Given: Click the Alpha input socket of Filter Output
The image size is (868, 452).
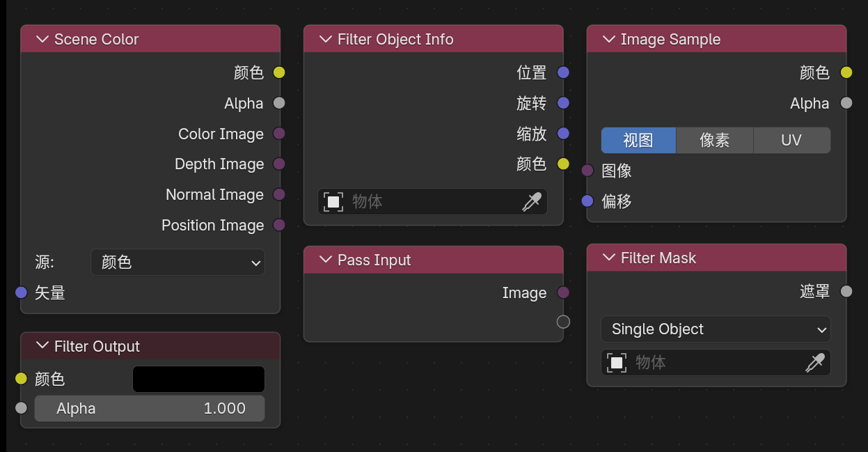Looking at the screenshot, I should [22, 408].
